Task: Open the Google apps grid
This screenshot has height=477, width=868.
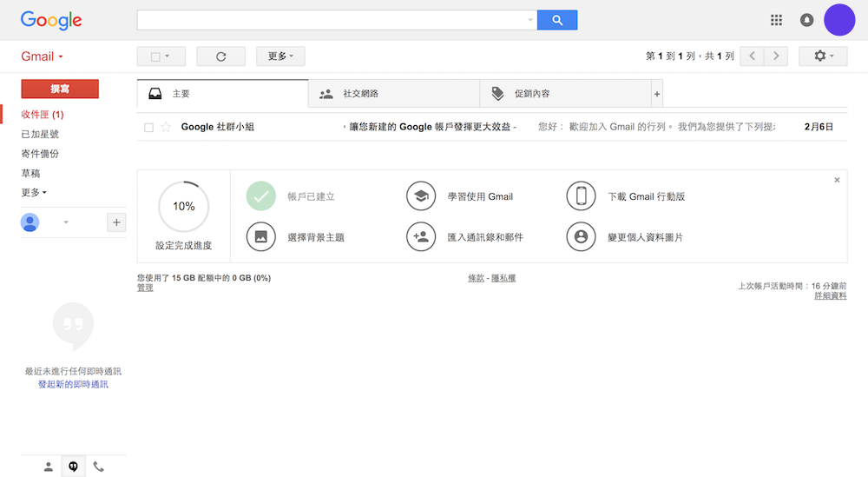Action: tap(776, 20)
